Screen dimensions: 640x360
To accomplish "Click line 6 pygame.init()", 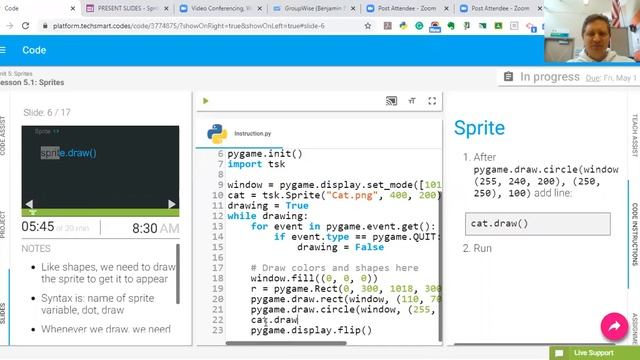I will [265, 154].
